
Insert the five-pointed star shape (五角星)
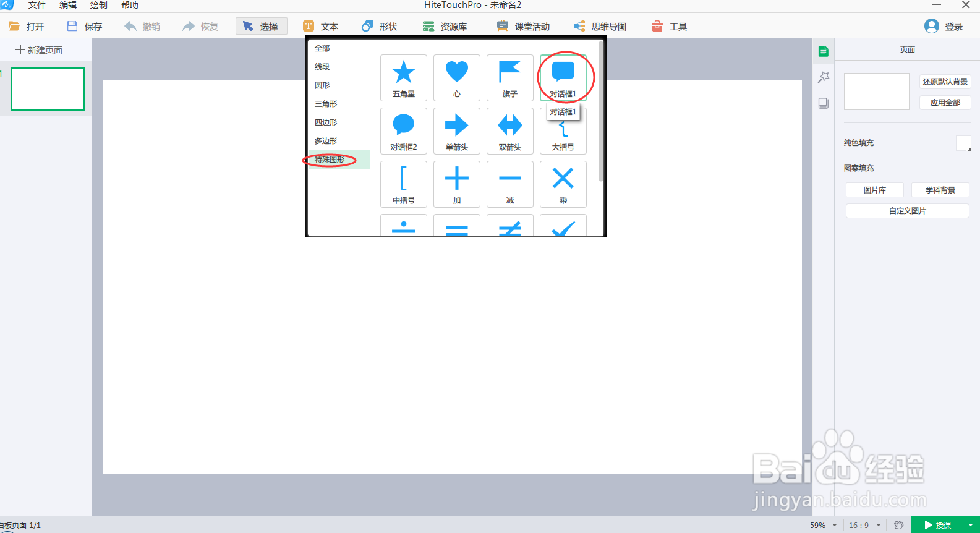tap(404, 78)
